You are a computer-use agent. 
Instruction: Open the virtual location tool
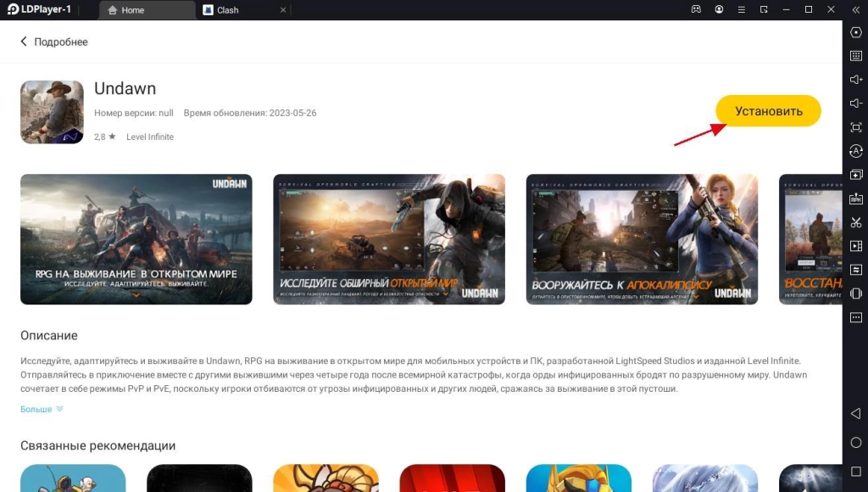pyautogui.click(x=856, y=32)
